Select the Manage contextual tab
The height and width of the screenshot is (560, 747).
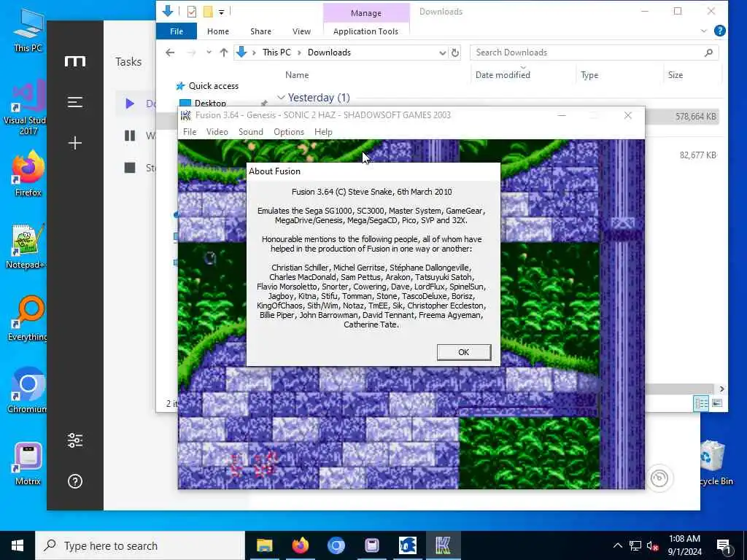(x=366, y=13)
